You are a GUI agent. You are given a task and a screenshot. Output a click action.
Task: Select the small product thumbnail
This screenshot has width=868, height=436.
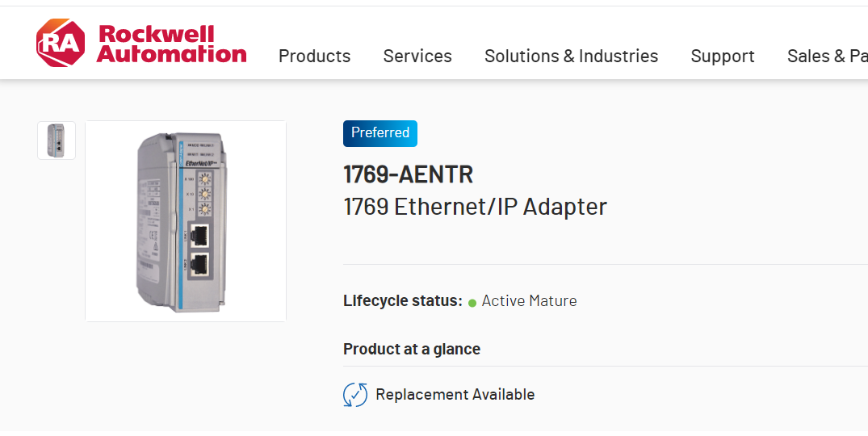[57, 140]
